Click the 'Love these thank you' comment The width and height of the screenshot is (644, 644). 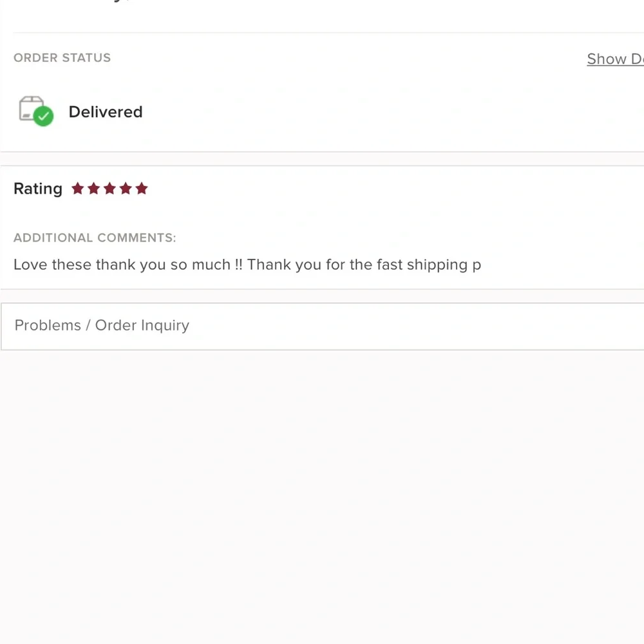247,265
